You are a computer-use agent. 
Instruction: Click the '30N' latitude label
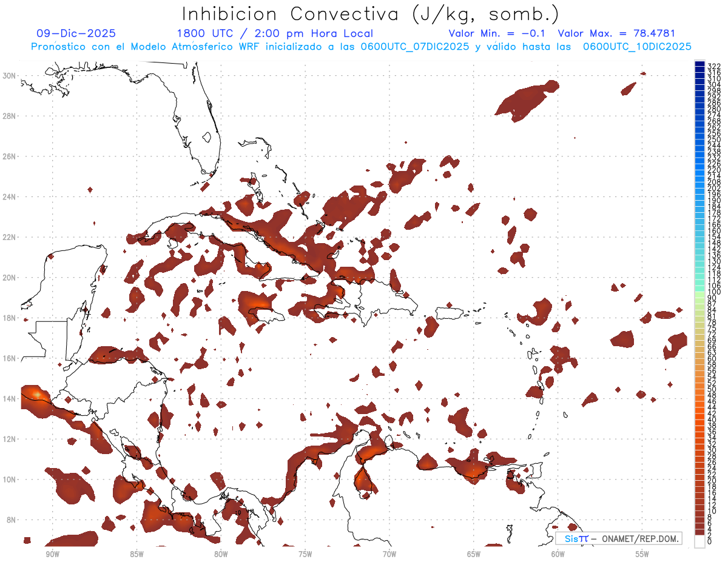click(9, 76)
